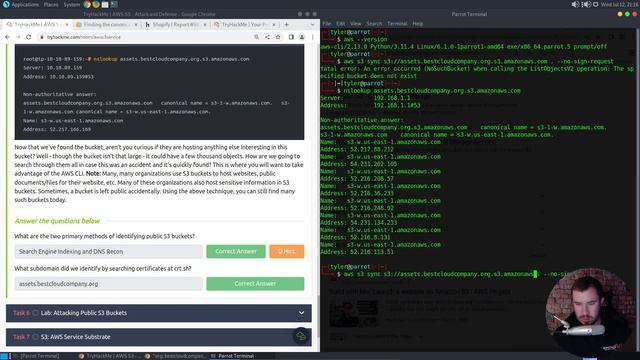Reload the TryHackMe page
Viewport: 640px width, 360px height.
29,37
